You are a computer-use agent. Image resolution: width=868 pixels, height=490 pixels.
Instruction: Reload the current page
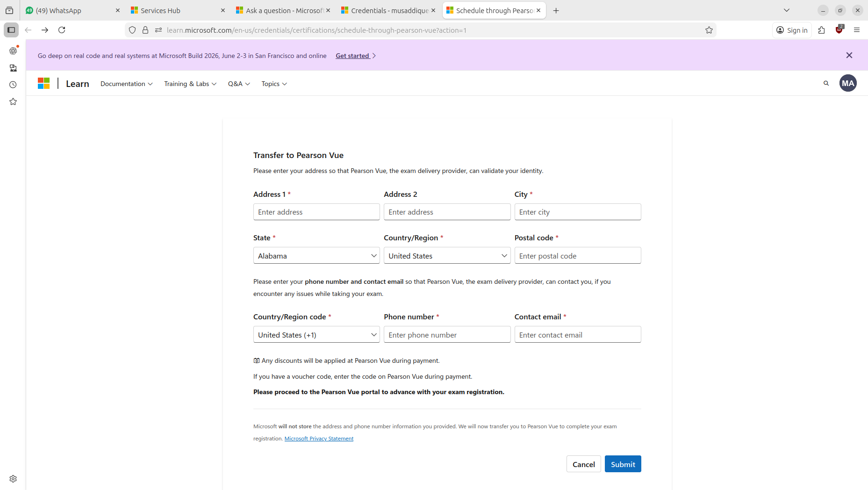62,30
